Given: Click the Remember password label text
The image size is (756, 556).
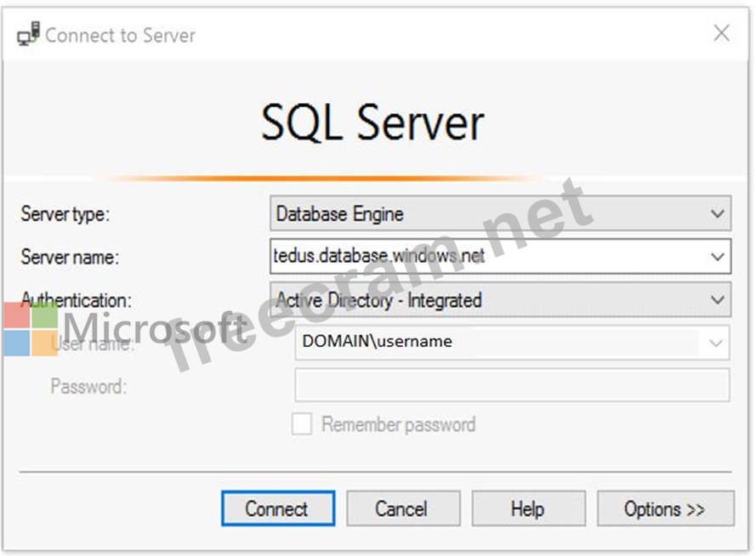Looking at the screenshot, I should tap(398, 424).
